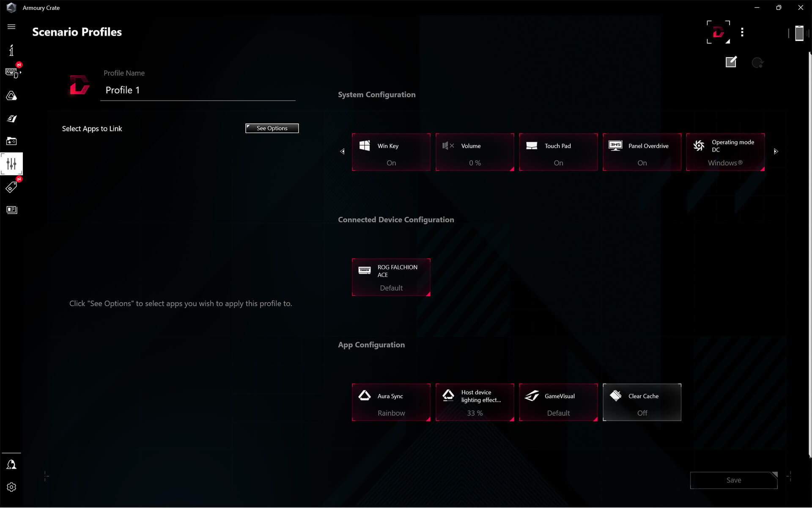Expand left arrow to see more system configs
This screenshot has height=508, width=812.
tap(343, 152)
